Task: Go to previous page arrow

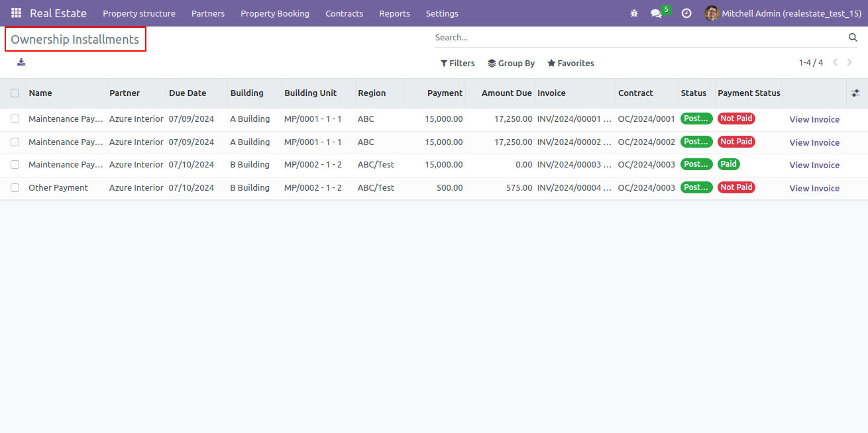Action: [835, 63]
